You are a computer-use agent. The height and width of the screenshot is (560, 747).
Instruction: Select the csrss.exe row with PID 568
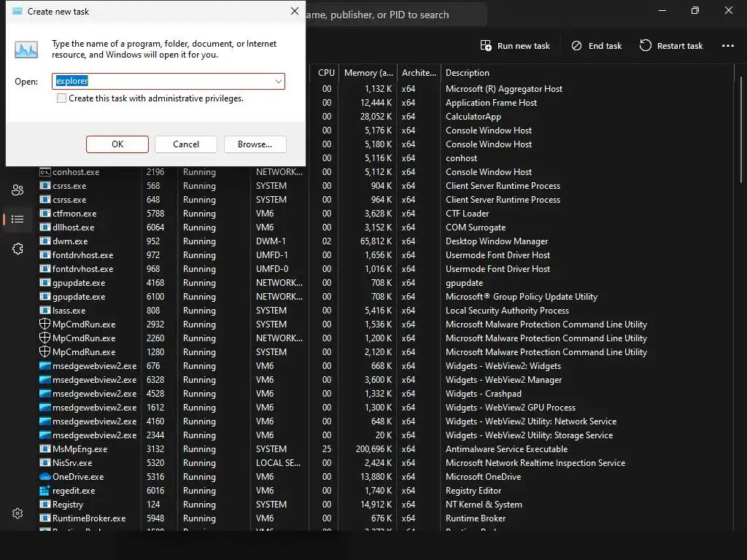(x=386, y=186)
